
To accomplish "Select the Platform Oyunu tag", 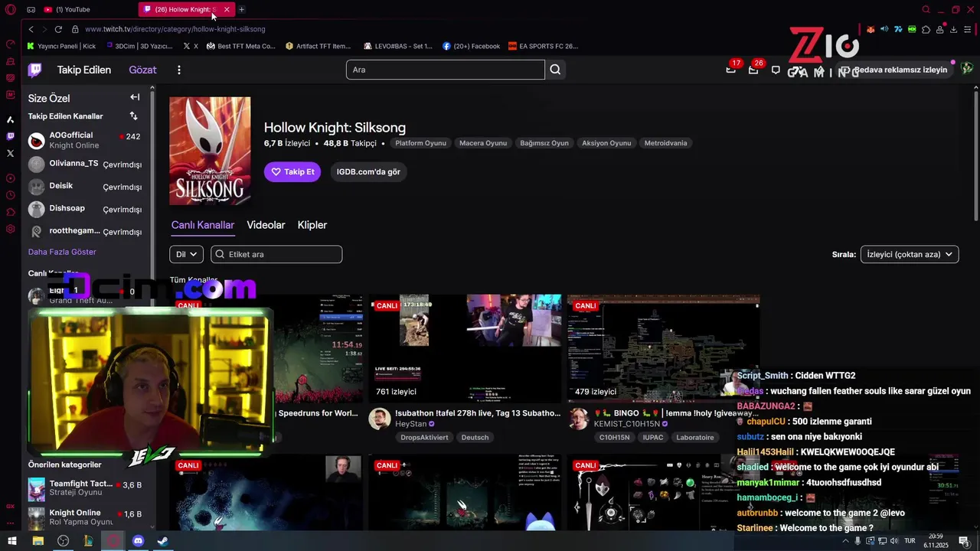I will click(420, 143).
